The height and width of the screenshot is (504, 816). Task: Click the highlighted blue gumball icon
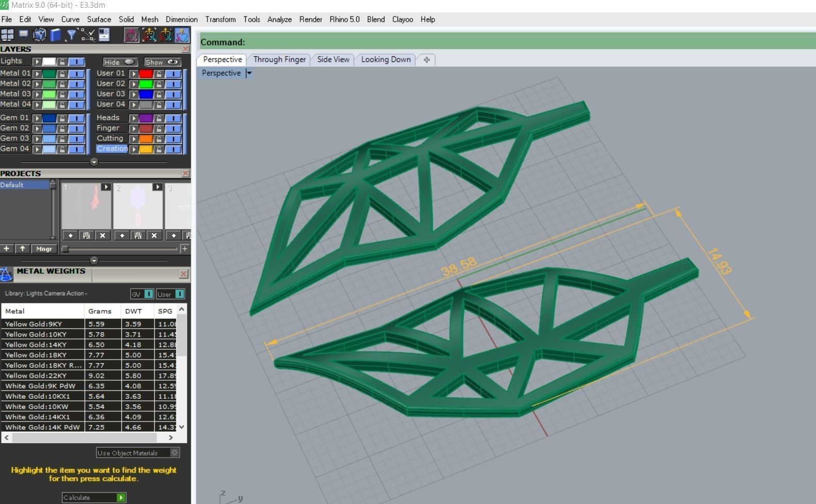point(182,35)
